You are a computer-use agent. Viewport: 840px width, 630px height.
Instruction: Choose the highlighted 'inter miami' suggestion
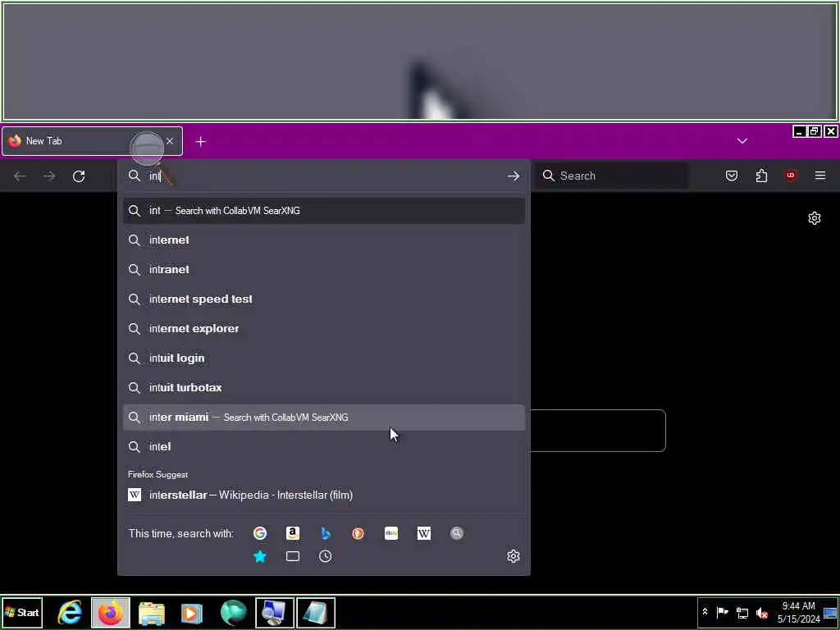pos(324,418)
